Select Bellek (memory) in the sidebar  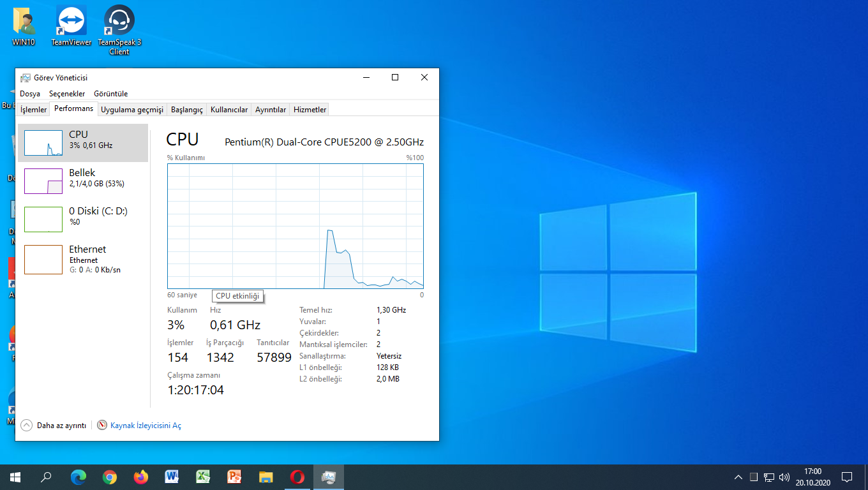click(82, 178)
